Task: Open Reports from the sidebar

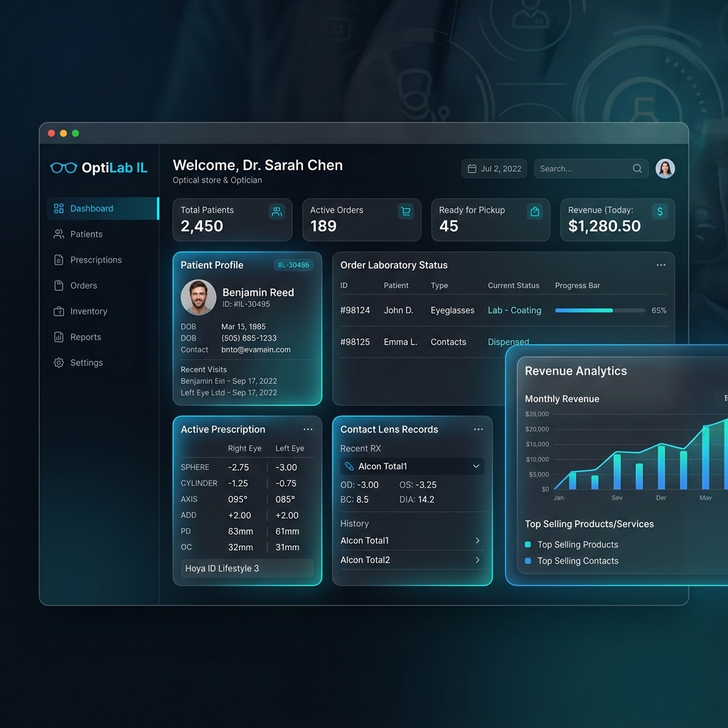Action: pyautogui.click(x=85, y=337)
